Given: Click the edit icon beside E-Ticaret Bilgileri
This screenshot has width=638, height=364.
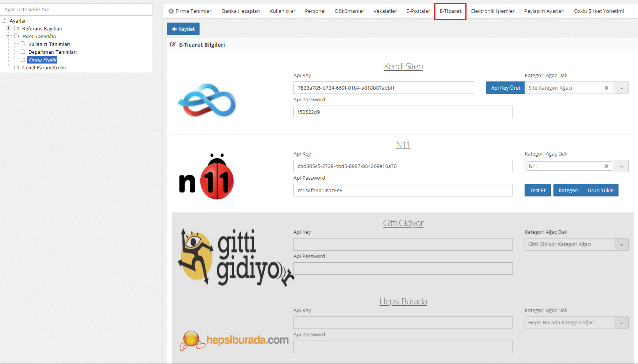Looking at the screenshot, I should click(173, 44).
